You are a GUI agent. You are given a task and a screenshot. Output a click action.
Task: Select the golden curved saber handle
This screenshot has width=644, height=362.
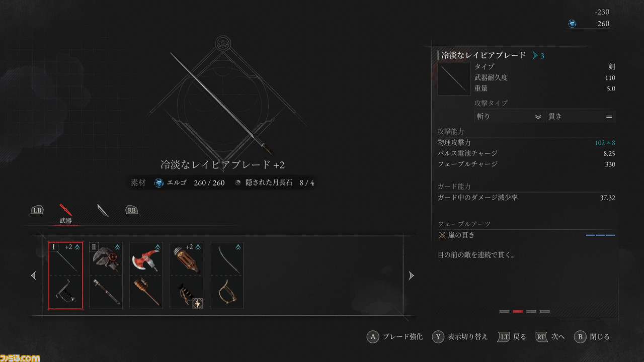[x=226, y=292]
